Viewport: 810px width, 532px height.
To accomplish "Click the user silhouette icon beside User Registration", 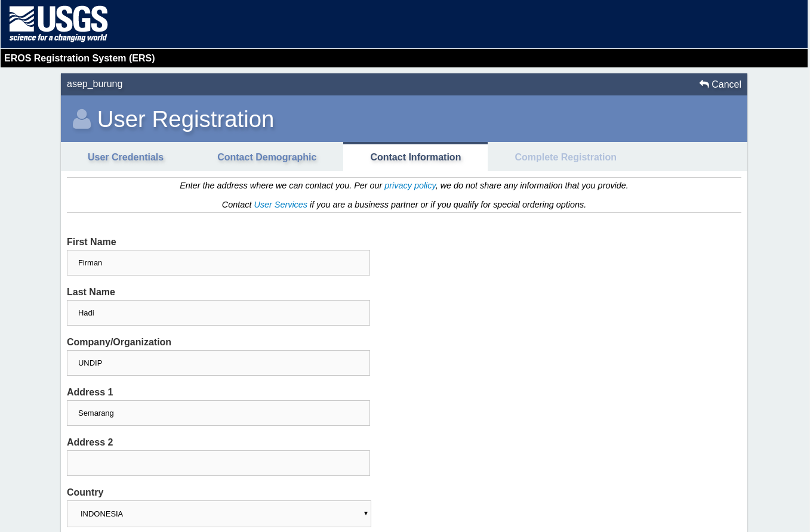I will coord(82,119).
